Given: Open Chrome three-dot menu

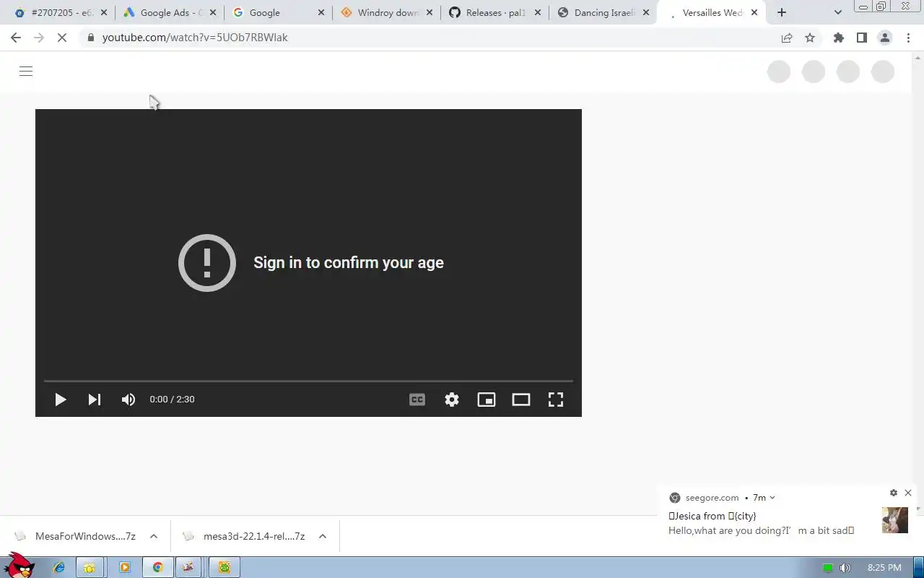Looking at the screenshot, I should tap(908, 38).
